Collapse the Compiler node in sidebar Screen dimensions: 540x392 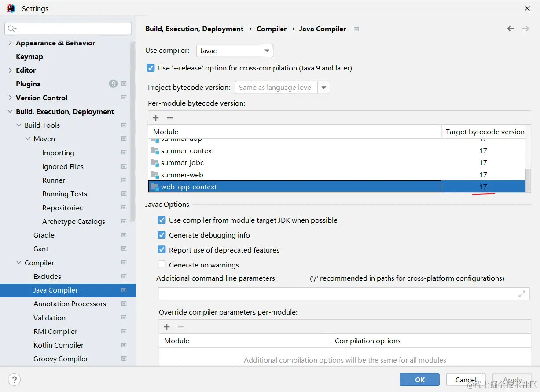pos(19,263)
